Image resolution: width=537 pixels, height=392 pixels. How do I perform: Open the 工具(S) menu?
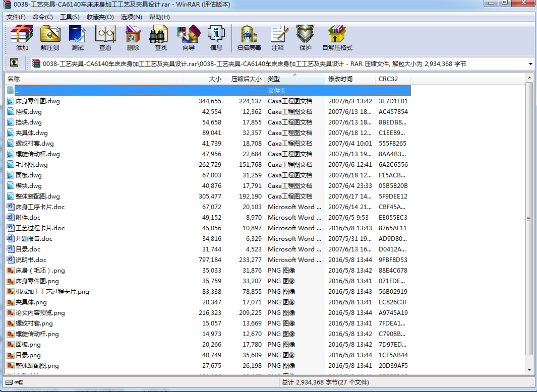tap(70, 17)
